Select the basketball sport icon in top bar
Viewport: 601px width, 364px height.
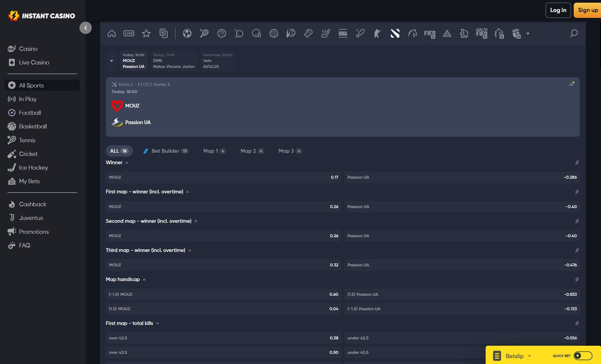[x=222, y=33]
